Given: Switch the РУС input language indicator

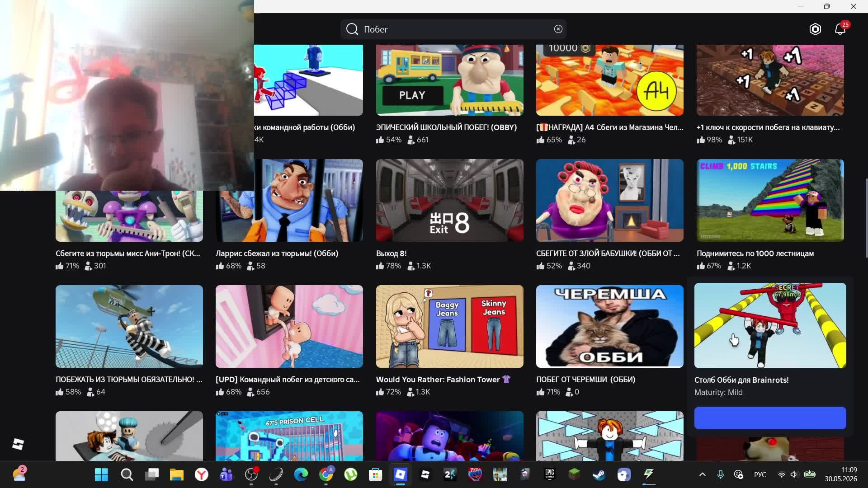Looking at the screenshot, I should click(760, 474).
